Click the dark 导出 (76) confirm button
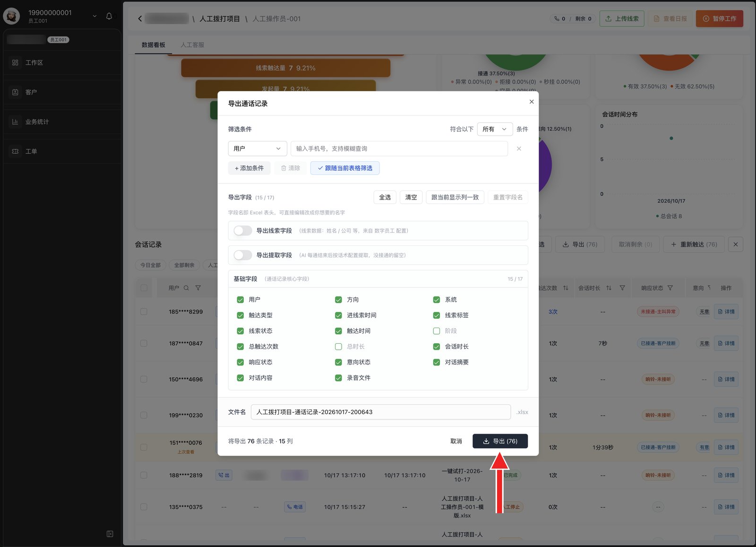The width and height of the screenshot is (756, 547). click(x=500, y=441)
